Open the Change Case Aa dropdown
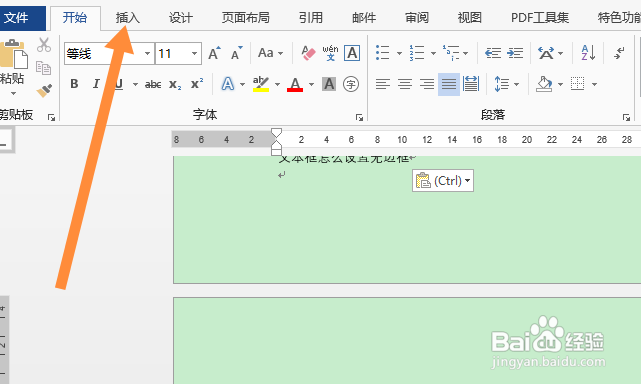Viewport: 641px width, 384px height. pyautogui.click(x=270, y=53)
